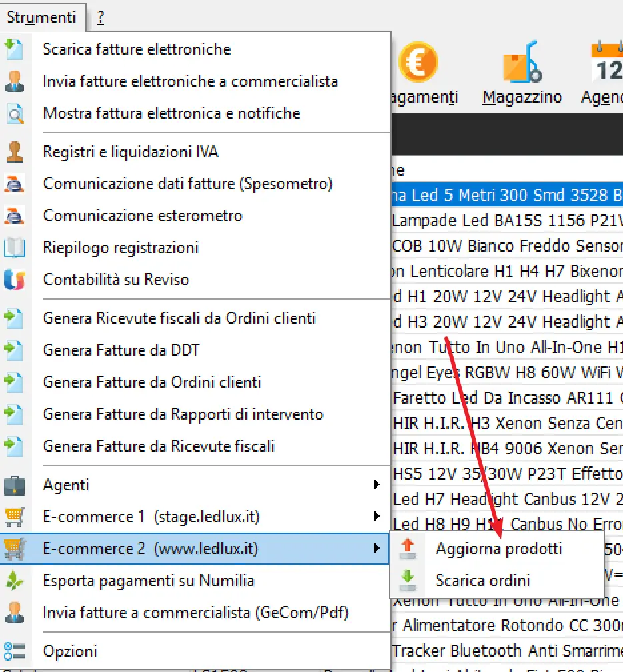Click the Opzioni settings icon
623x672 pixels.
point(14,651)
